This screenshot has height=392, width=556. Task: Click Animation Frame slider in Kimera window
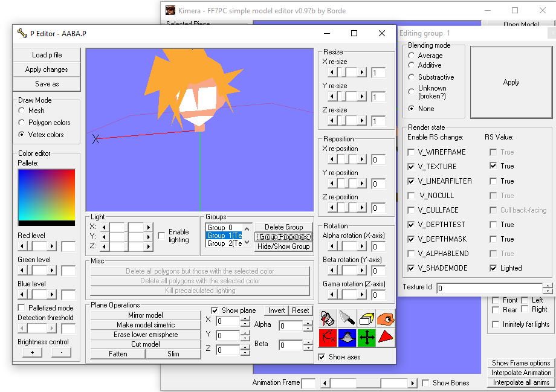tap(369, 383)
